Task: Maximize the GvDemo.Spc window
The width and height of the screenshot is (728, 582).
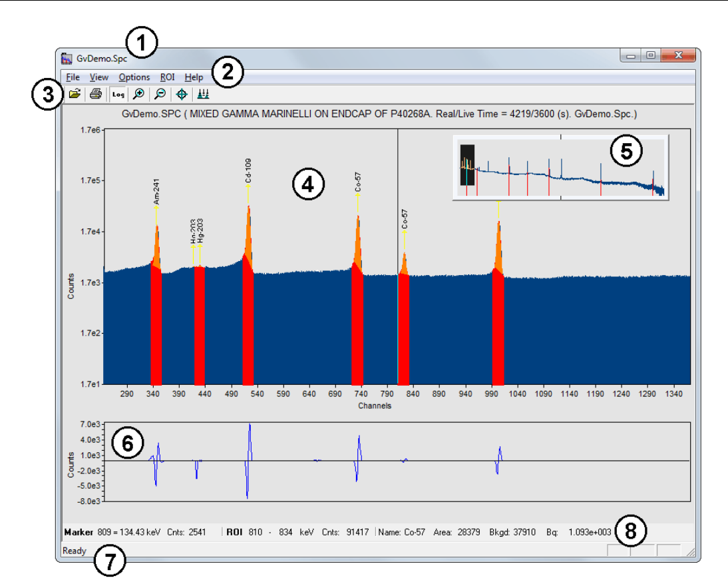Action: tap(651, 56)
